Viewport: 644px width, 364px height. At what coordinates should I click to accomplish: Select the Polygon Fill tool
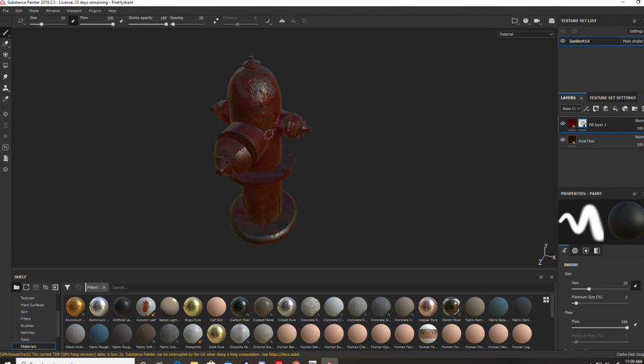[6, 65]
